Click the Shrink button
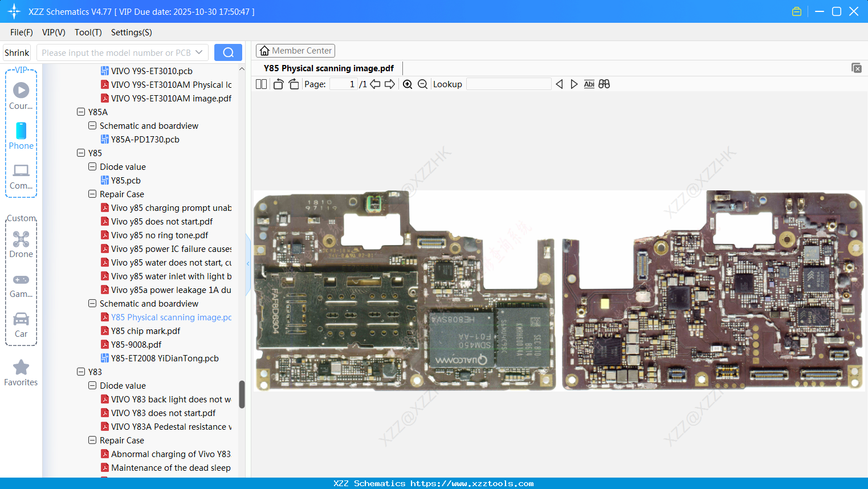The height and width of the screenshot is (489, 868). [17, 52]
